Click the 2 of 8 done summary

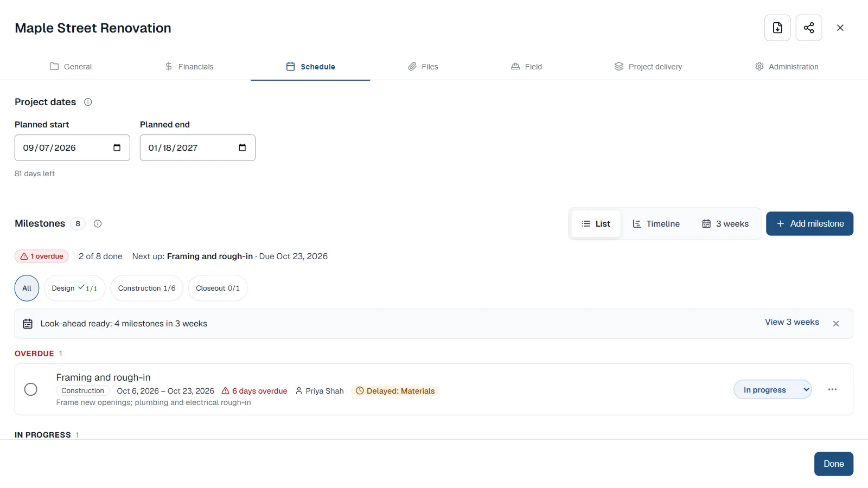(100, 256)
